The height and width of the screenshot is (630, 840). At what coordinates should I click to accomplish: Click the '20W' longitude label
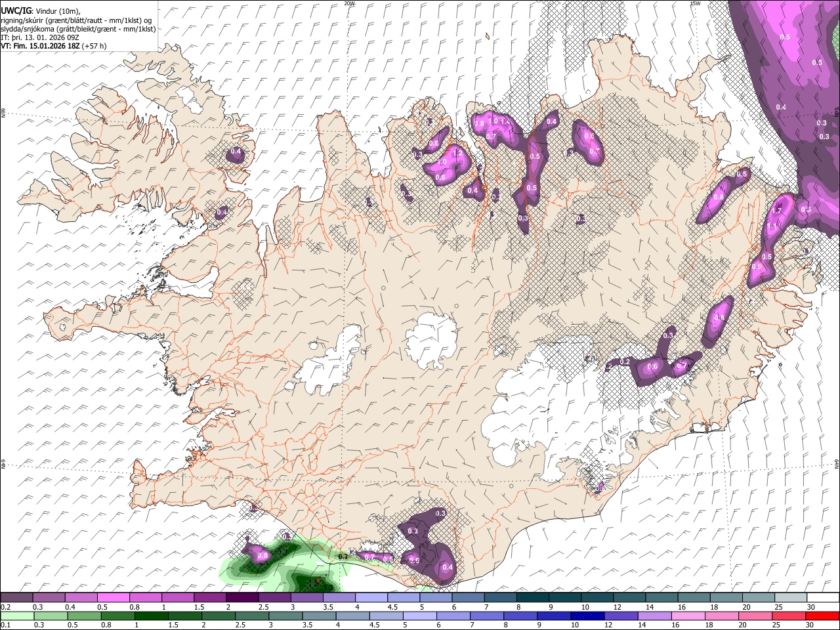coord(349,3)
